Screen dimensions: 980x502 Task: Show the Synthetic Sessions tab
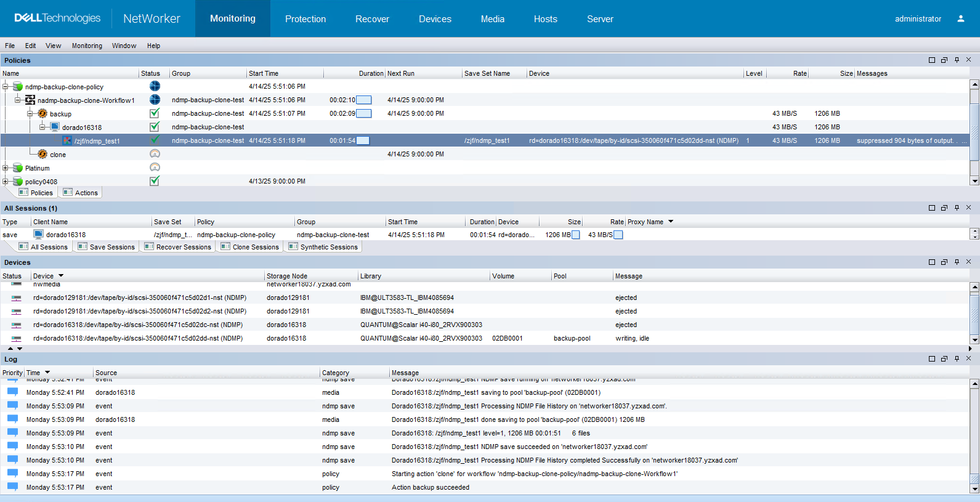323,247
